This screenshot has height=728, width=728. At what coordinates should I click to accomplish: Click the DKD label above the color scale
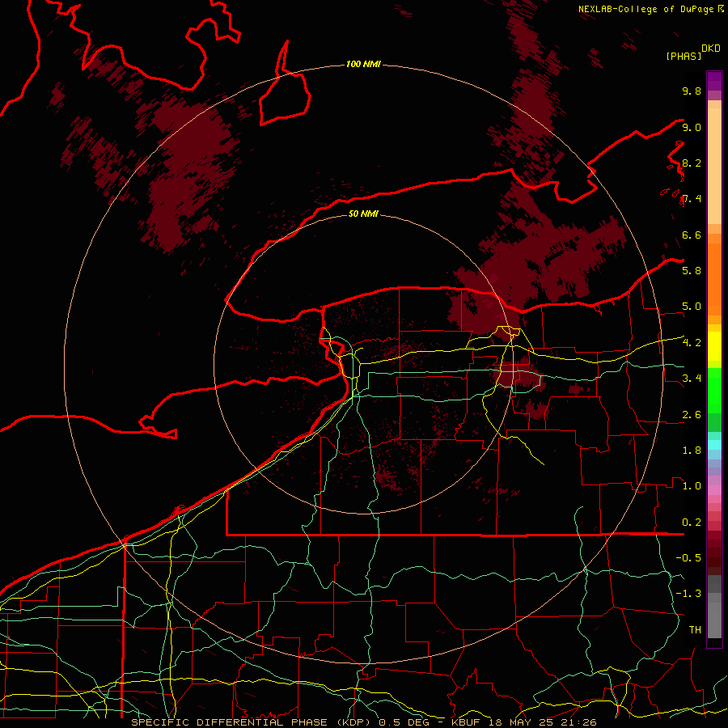pyautogui.click(x=711, y=49)
